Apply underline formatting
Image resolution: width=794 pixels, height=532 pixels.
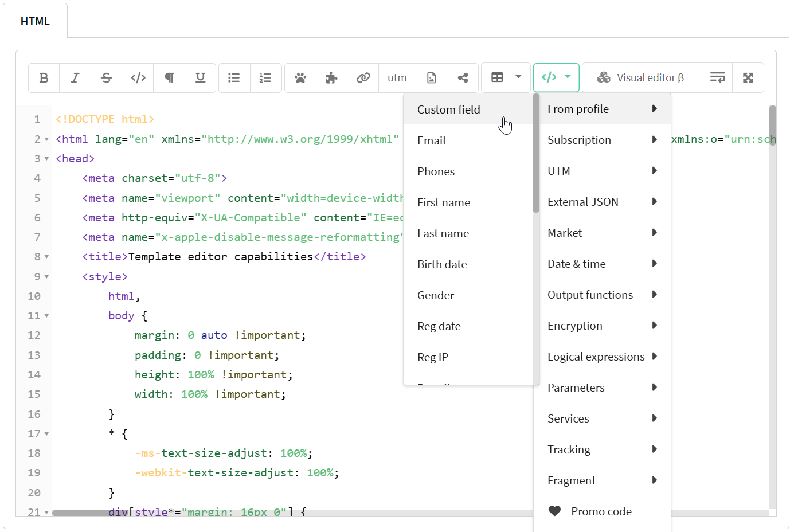201,78
